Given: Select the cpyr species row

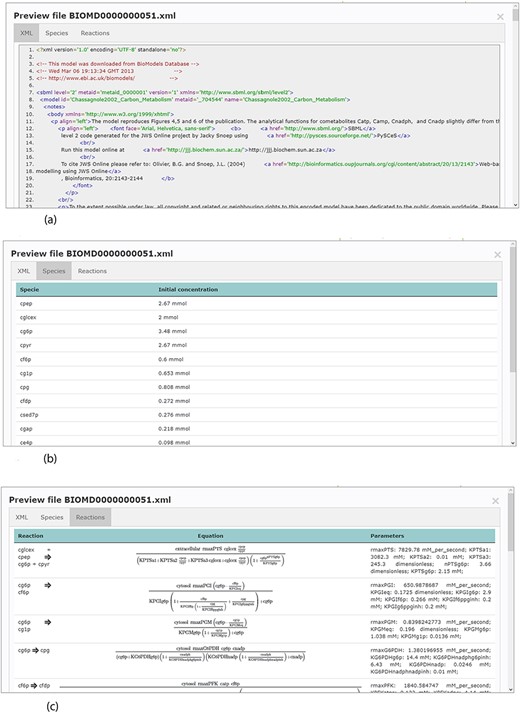Looking at the screenshot, I should pos(256,345).
